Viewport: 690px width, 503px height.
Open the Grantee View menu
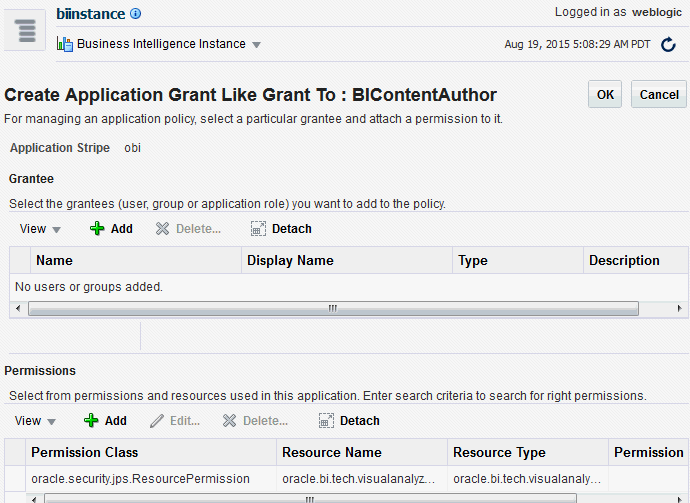pos(40,229)
